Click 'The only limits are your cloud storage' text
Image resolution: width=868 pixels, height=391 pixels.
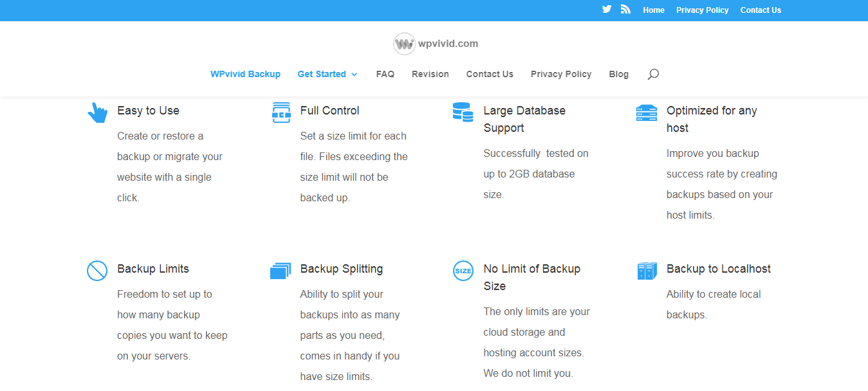click(537, 342)
